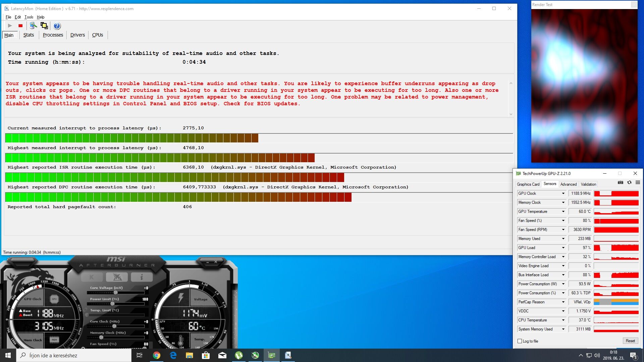Image resolution: width=644 pixels, height=362 pixels.
Task: Open the Advanced tab in GPU-Z
Action: pos(569,184)
